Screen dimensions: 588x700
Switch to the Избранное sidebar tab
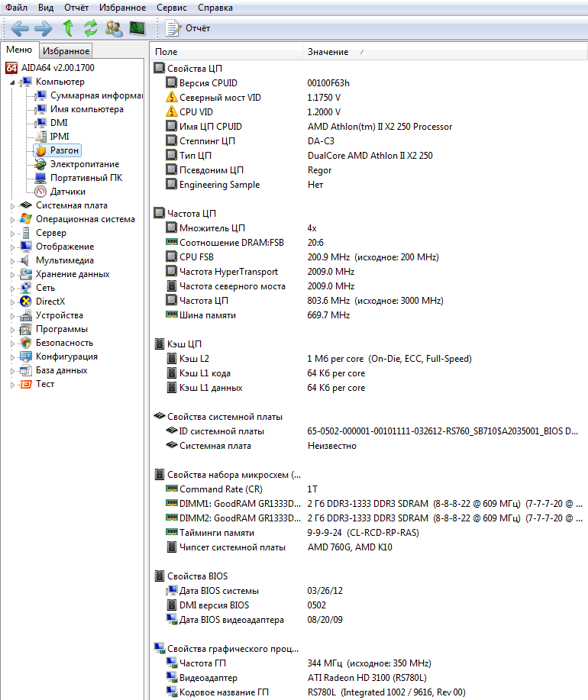click(x=66, y=51)
